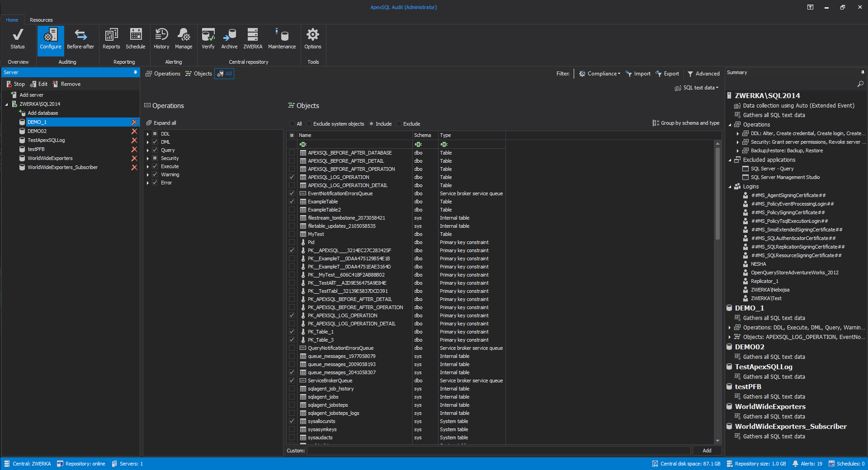Expand the Security operations node
Screen dimensions: 868x470
pos(147,158)
